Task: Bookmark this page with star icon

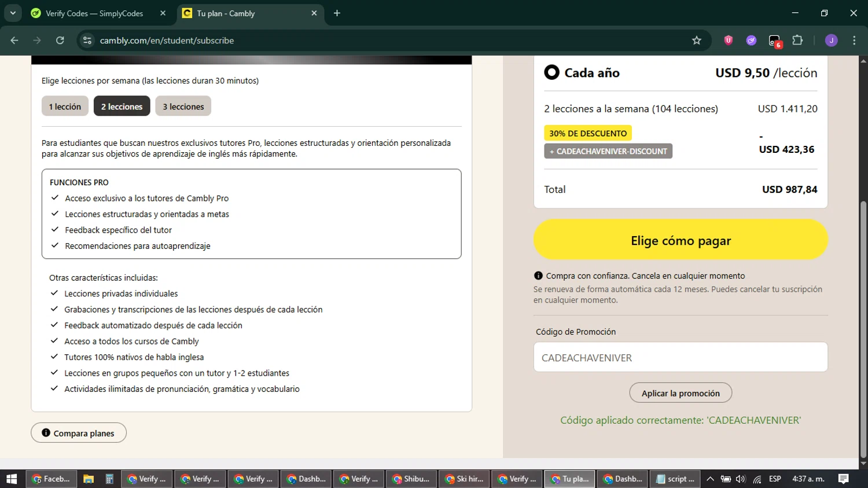Action: [x=697, y=41]
